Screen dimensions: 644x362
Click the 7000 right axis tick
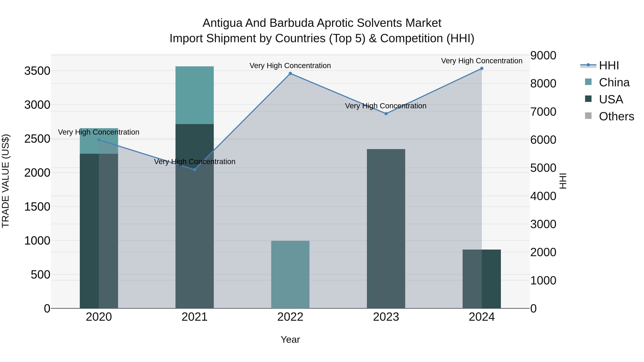pos(543,112)
